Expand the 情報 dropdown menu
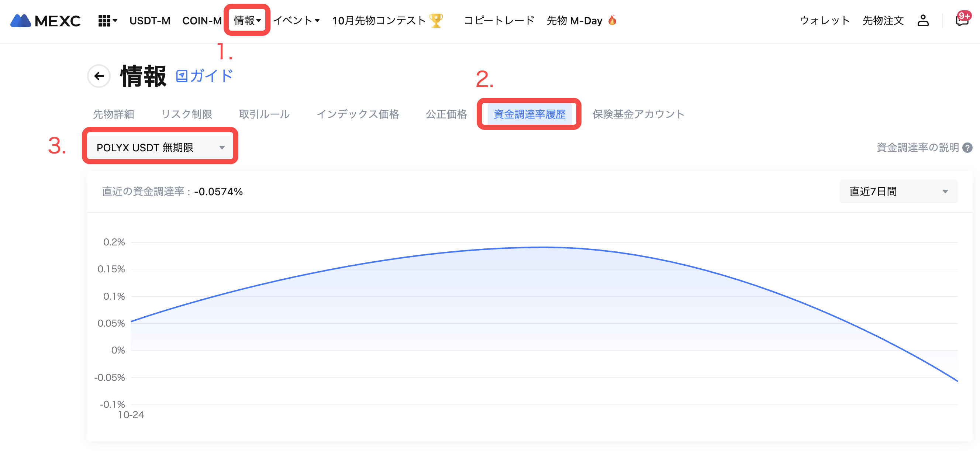980x451 pixels. (x=247, y=21)
